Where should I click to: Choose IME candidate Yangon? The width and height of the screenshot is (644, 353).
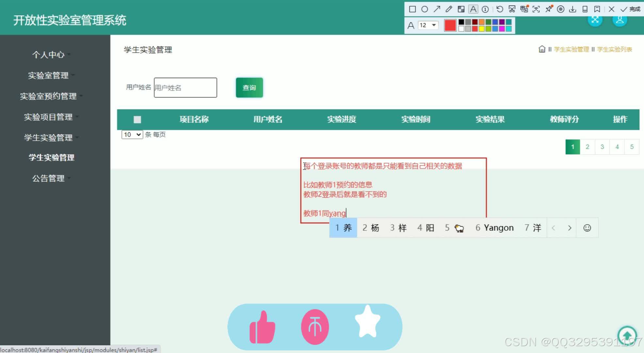[x=494, y=228]
